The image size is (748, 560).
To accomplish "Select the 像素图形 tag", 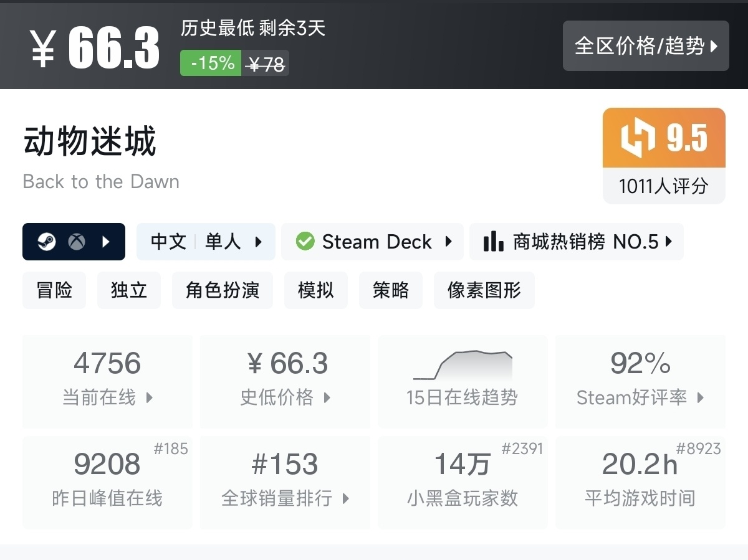I will point(484,290).
